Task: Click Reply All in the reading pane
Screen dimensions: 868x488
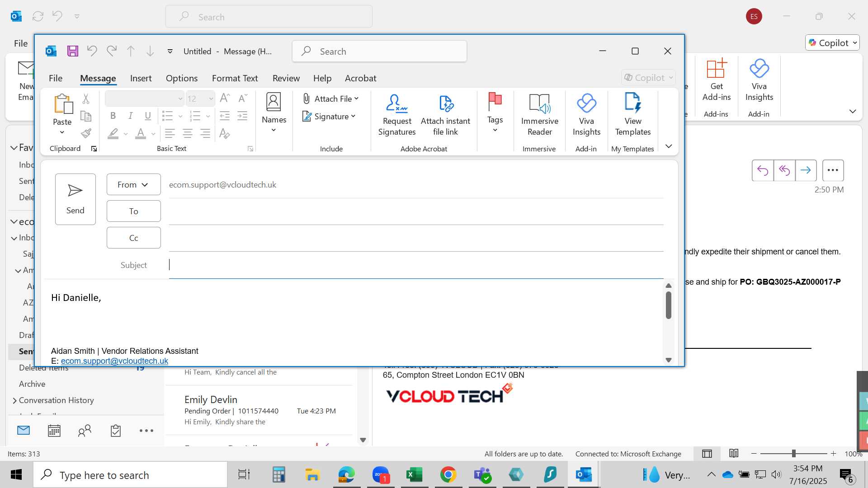Action: tap(784, 170)
